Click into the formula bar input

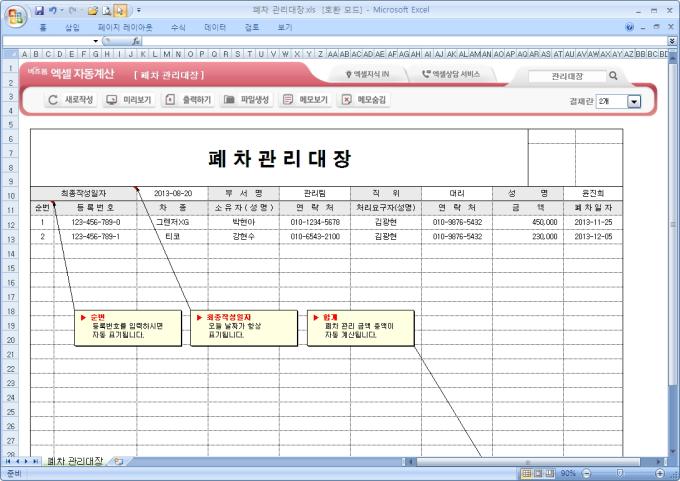pyautogui.click(x=405, y=41)
